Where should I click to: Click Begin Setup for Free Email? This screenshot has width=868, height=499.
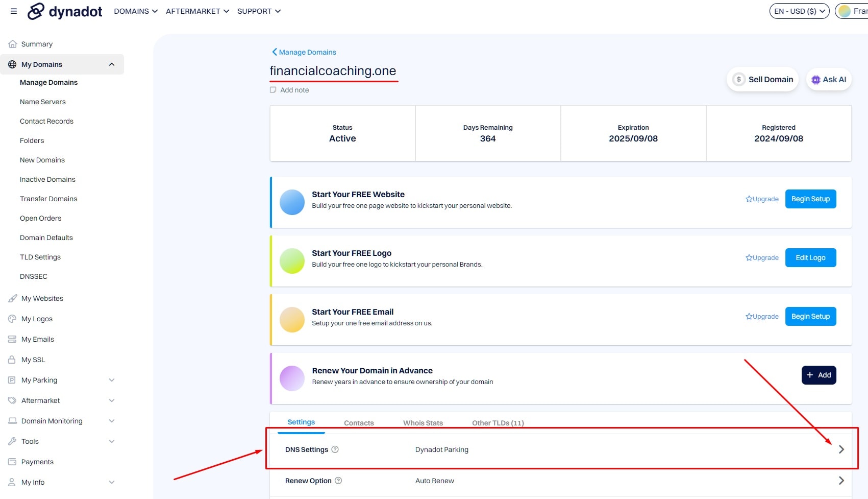click(810, 316)
